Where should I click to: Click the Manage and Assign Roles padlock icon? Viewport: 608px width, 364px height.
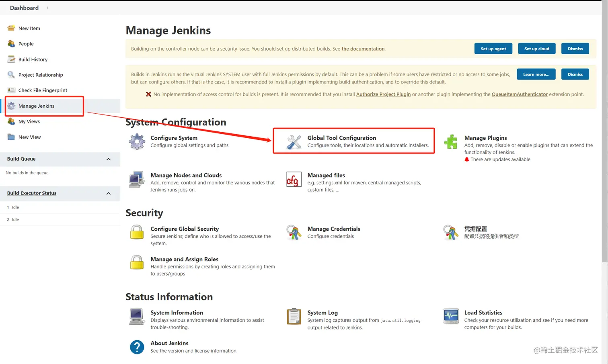(x=137, y=262)
